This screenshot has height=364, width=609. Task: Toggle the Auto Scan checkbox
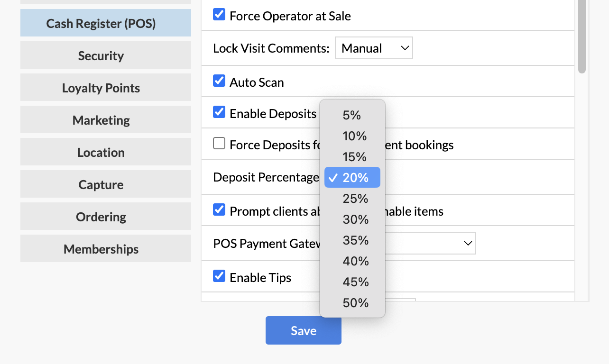(x=219, y=81)
